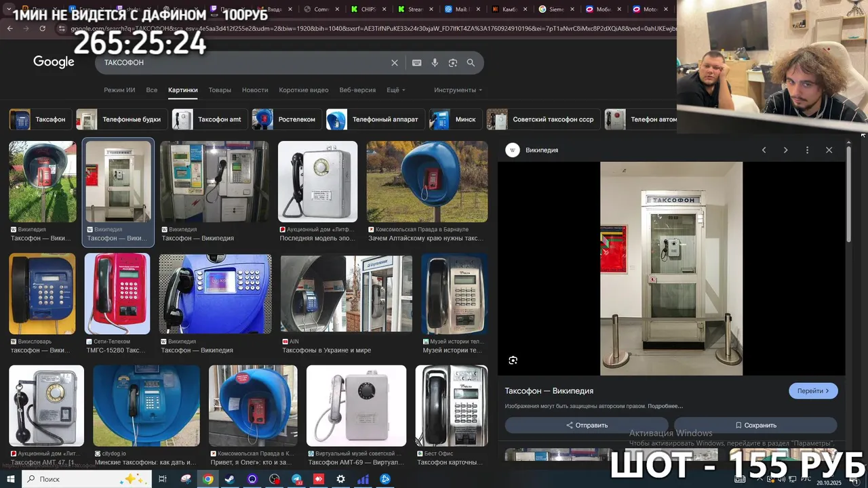Image resolution: width=868 pixels, height=488 pixels.
Task: Open site info icon left of URL
Action: click(x=62, y=28)
